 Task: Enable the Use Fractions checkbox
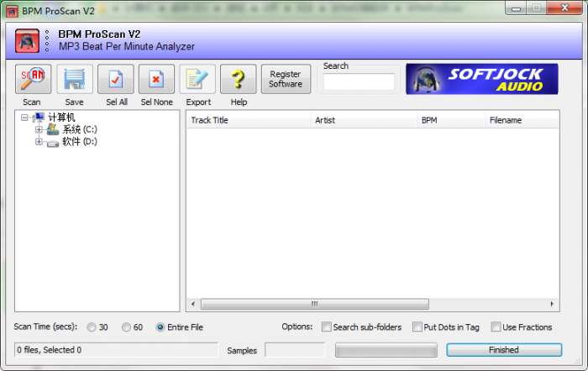click(x=496, y=327)
